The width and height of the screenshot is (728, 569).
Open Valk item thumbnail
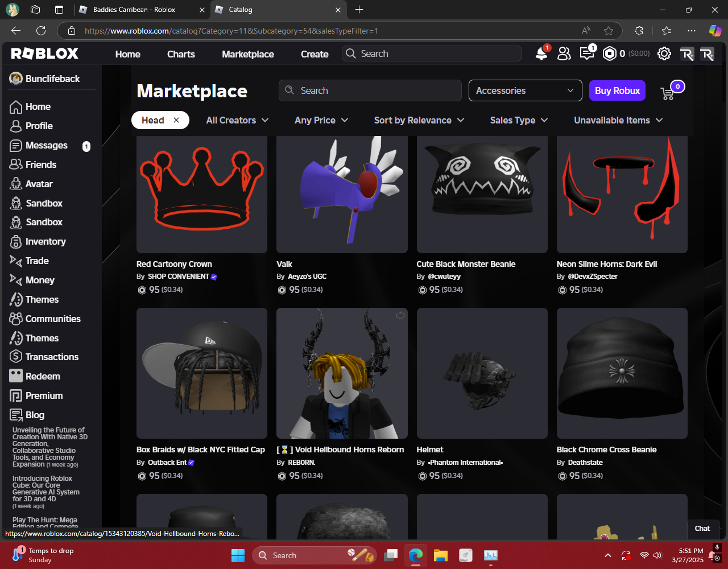coord(342,194)
